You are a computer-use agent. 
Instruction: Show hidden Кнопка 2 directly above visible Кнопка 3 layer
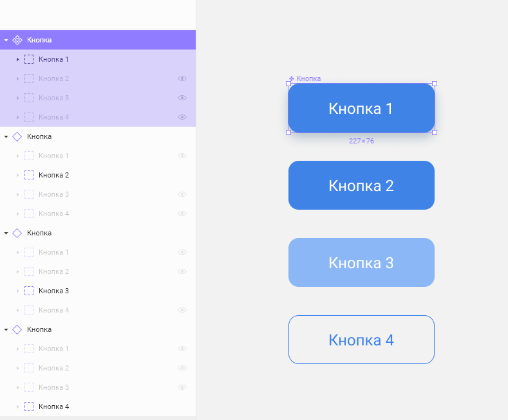pyautogui.click(x=182, y=271)
